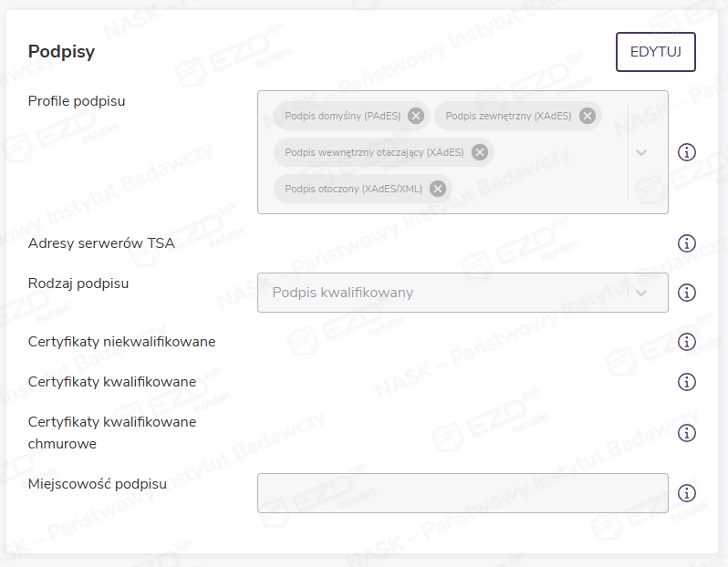Click the Miejscowość podpisu input field
The height and width of the screenshot is (567, 728).
click(x=463, y=493)
